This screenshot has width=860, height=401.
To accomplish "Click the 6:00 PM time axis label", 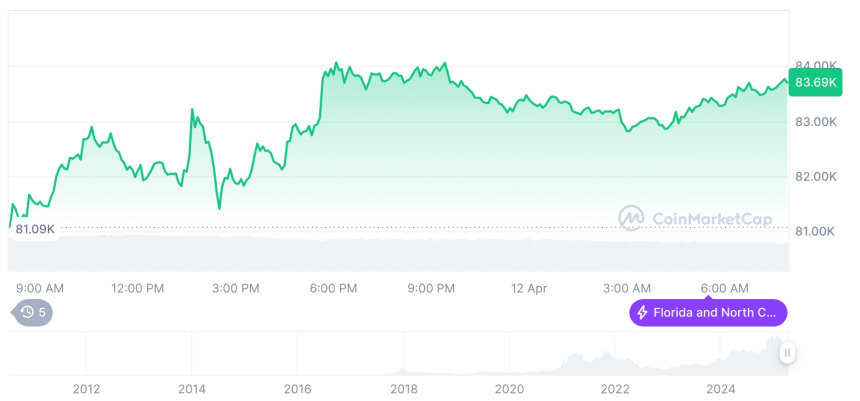I will point(333,288).
